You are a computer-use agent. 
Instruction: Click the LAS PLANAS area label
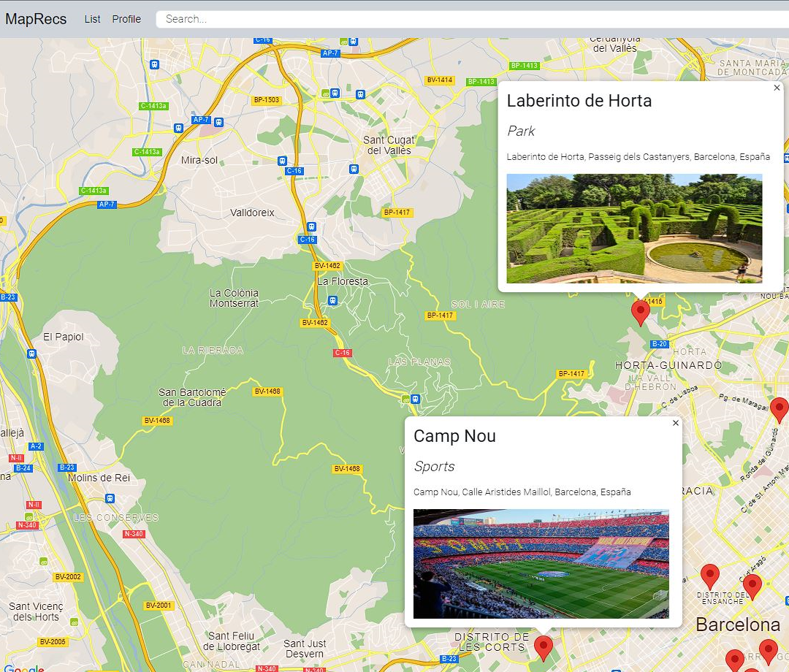(x=419, y=362)
